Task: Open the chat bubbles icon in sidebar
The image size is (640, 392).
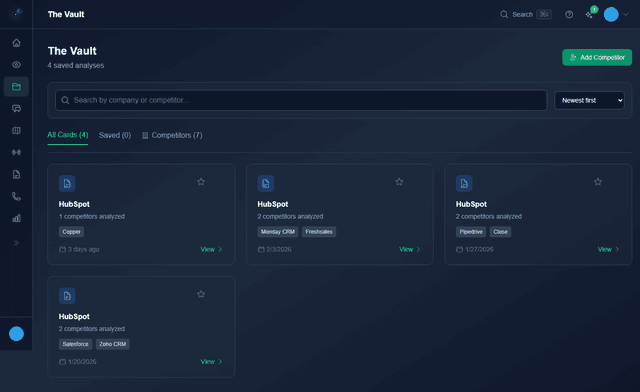Action: (16, 109)
